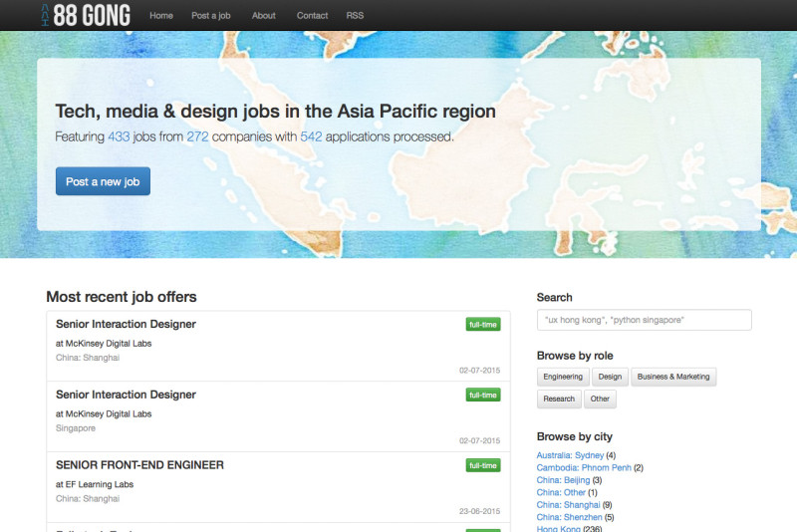Open the Home nav item
The image size is (797, 532).
[160, 16]
